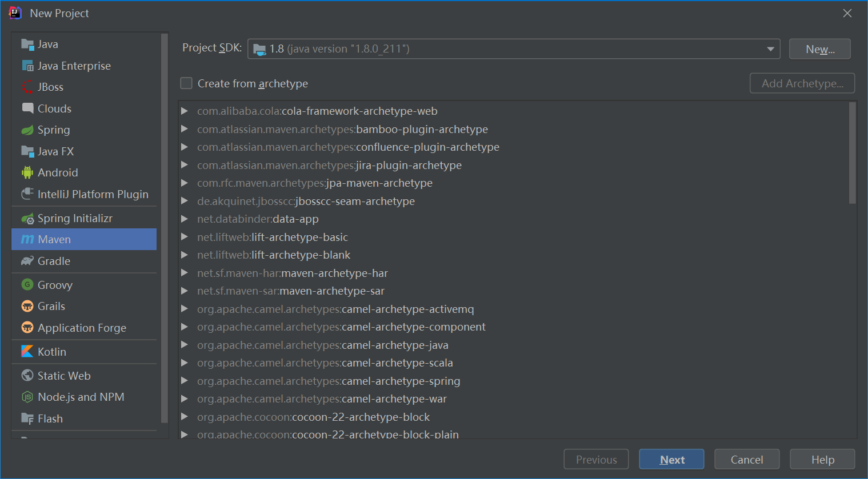Select camel-archetype-java row text
Image resolution: width=868 pixels, height=479 pixels.
323,345
